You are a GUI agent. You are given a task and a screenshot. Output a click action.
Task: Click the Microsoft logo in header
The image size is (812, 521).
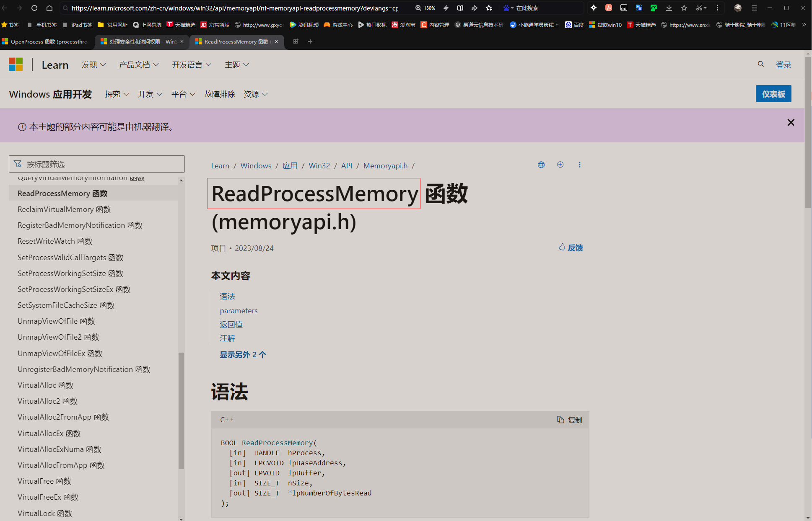16,64
